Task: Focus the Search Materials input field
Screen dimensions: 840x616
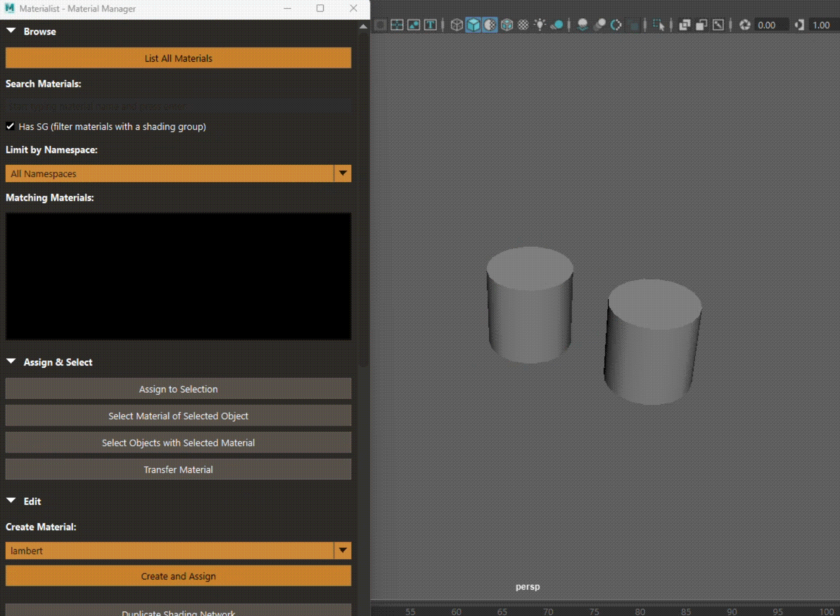Action: click(178, 106)
